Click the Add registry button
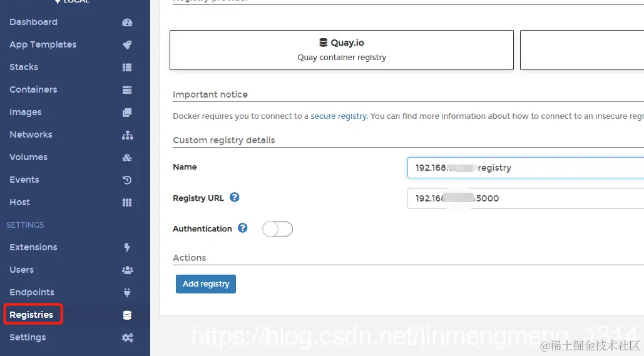Screen dimensions: 644x356 [x=206, y=283]
